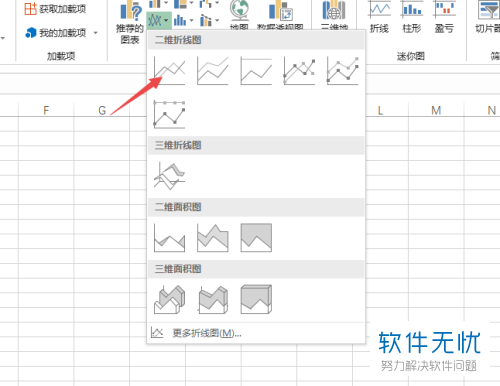Select the 3-D area chart
This screenshot has width=500, height=386.
[169, 299]
